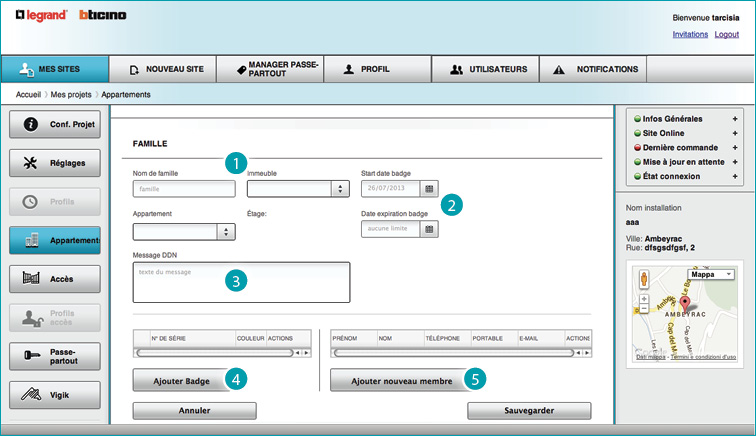
Task: Click the Vigik sidebar icon
Action: (x=30, y=395)
